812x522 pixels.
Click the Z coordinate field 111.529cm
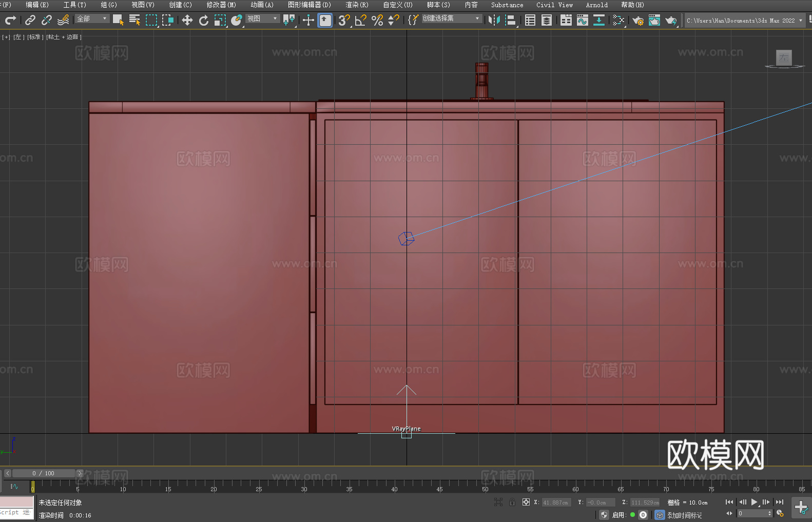click(x=645, y=502)
